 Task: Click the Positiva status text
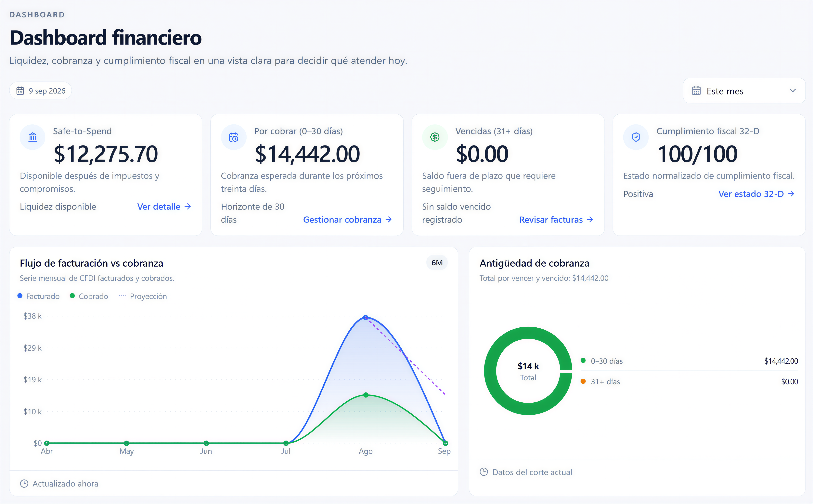(x=638, y=194)
